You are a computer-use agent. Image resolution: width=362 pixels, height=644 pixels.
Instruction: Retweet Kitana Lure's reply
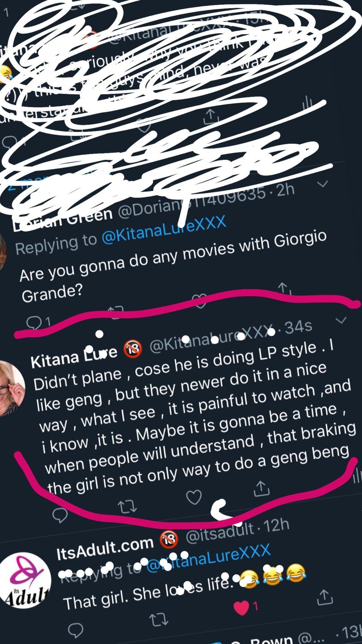pyautogui.click(x=127, y=507)
